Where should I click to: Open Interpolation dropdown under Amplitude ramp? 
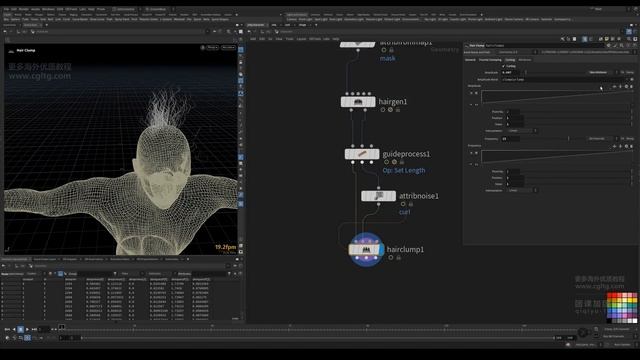click(522, 131)
